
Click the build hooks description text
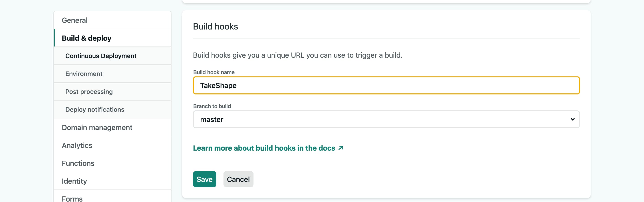[298, 55]
